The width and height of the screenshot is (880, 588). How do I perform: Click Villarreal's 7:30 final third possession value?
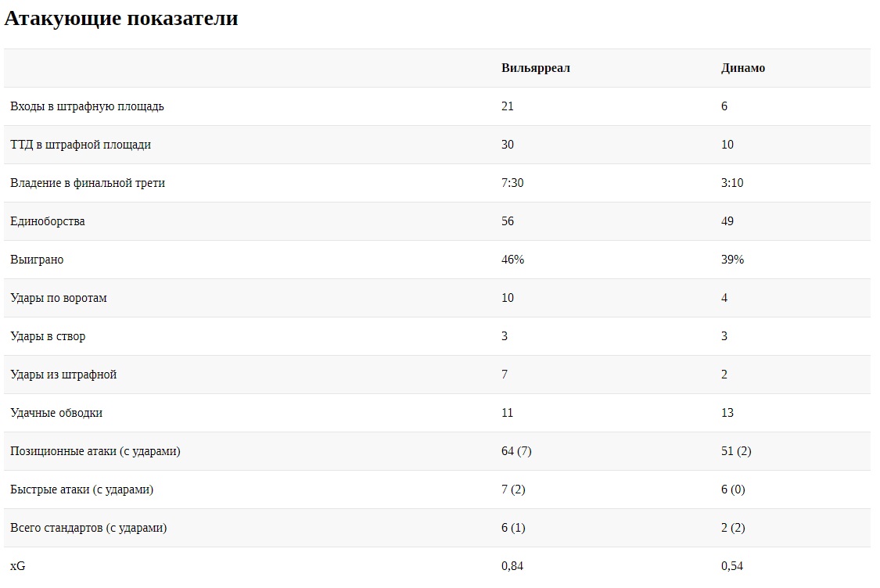pyautogui.click(x=512, y=183)
